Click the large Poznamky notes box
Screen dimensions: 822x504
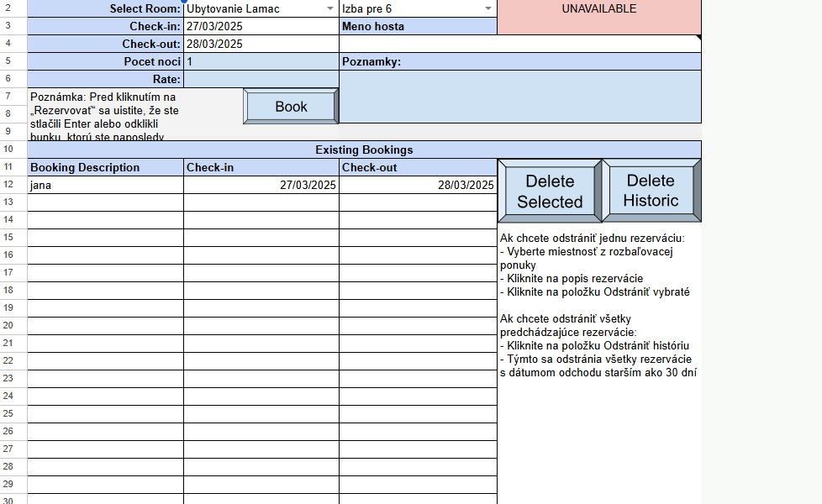519,97
